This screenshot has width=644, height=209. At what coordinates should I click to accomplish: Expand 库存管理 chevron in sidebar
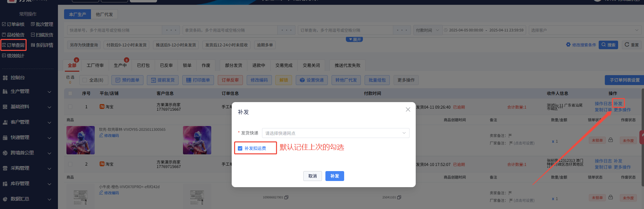[49, 184]
